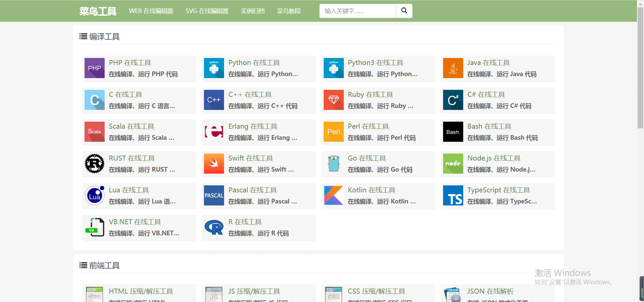Image resolution: width=644 pixels, height=302 pixels.
Task: Select C 在线工具 title
Action: coord(125,95)
